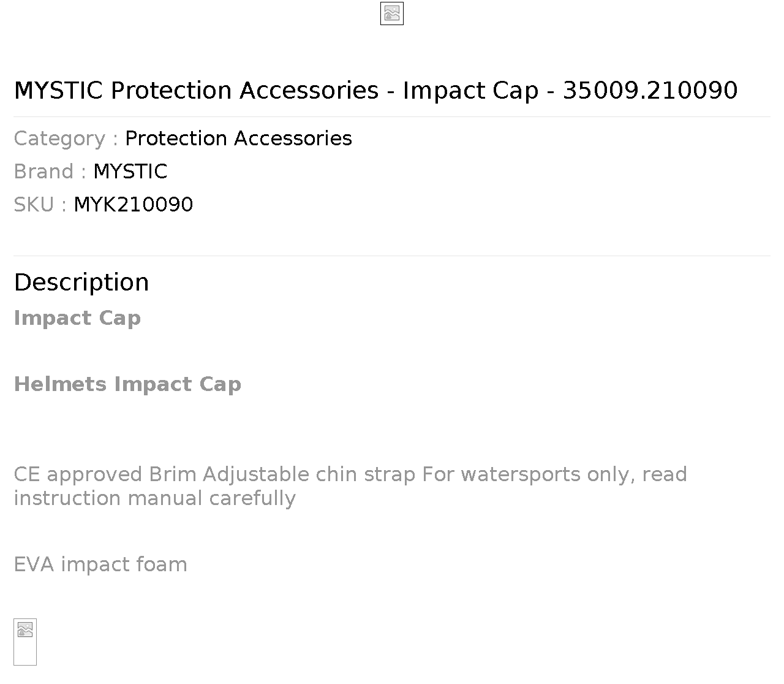This screenshot has width=784, height=684.
Task: Click the bold Impact Cap text
Action: pos(77,318)
